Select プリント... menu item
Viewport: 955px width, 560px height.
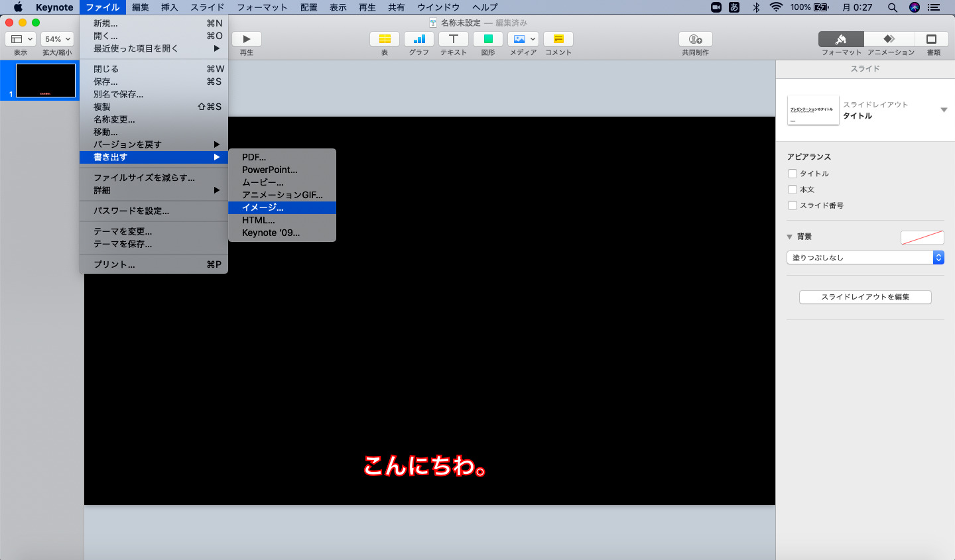(154, 264)
